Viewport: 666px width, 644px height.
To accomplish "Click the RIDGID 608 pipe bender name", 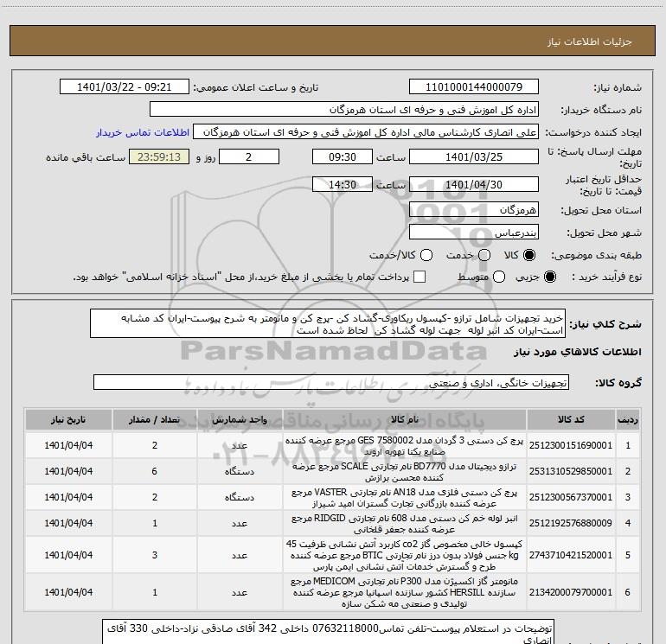I will pos(405,524).
